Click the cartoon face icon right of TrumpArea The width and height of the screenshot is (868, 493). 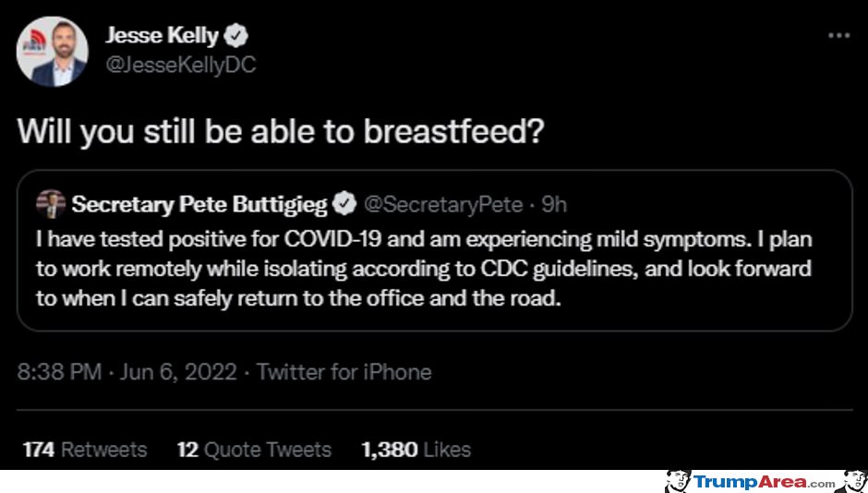coord(852,481)
